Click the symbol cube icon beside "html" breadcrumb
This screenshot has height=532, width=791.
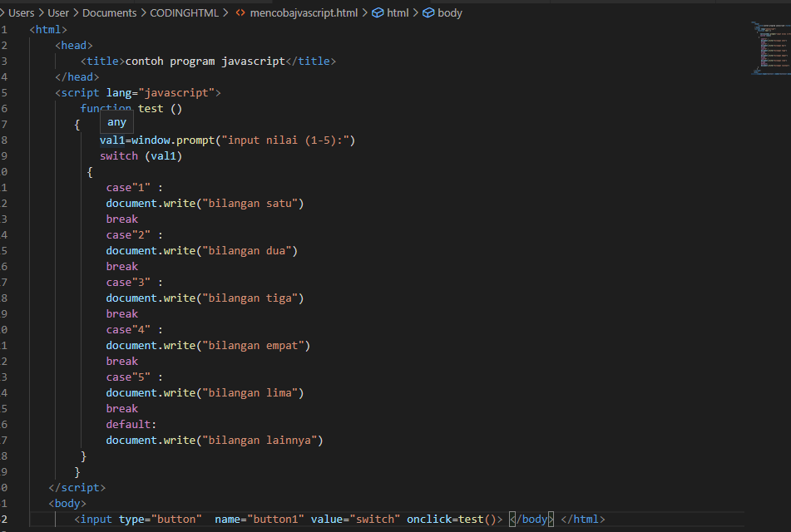379,12
